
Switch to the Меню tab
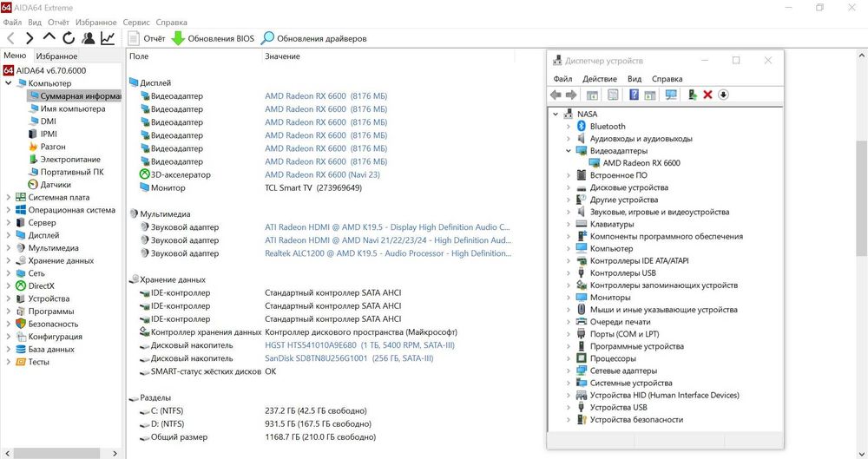tap(15, 56)
